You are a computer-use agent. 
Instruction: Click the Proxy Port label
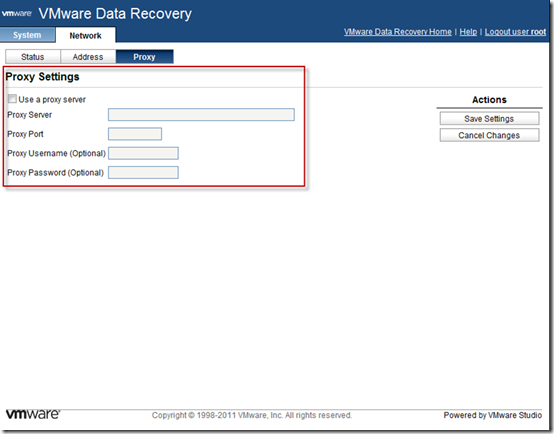click(25, 134)
